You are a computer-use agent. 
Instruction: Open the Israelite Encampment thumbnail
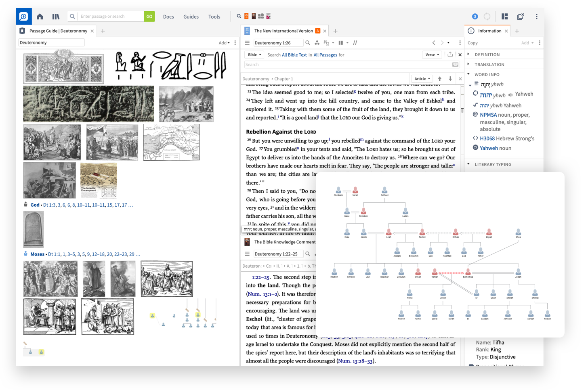coord(99,180)
